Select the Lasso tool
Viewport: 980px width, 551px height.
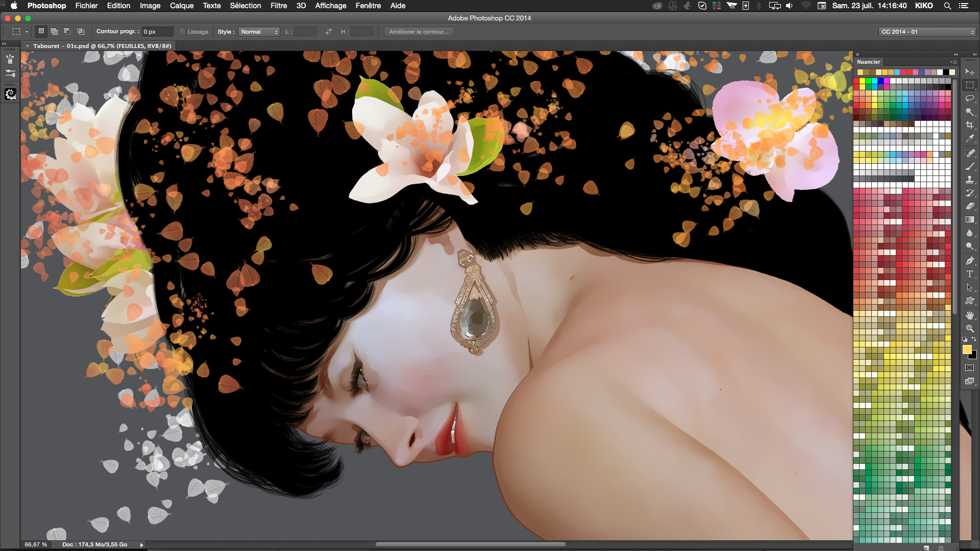coord(969,98)
